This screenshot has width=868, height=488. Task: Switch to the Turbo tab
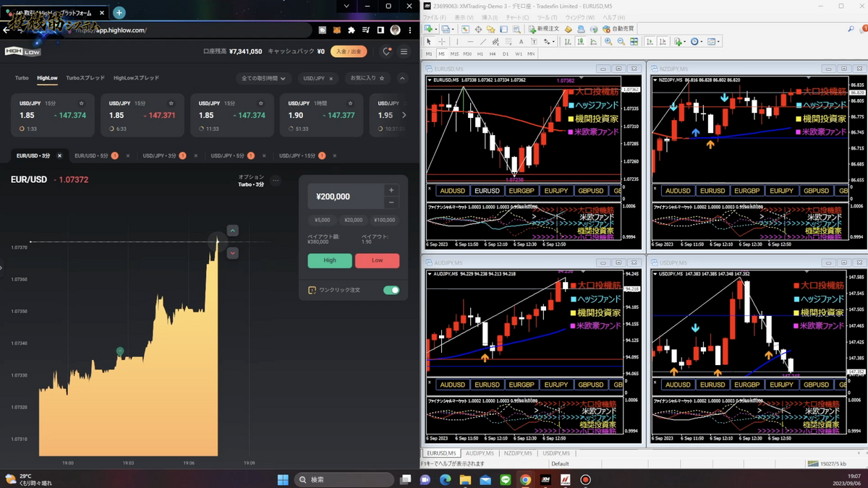pos(22,77)
